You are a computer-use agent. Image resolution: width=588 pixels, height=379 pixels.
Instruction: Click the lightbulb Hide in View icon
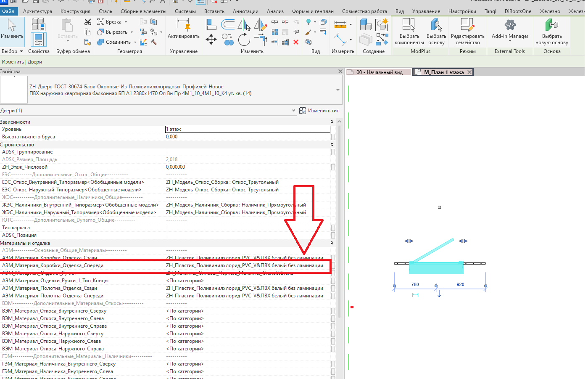coord(309,22)
